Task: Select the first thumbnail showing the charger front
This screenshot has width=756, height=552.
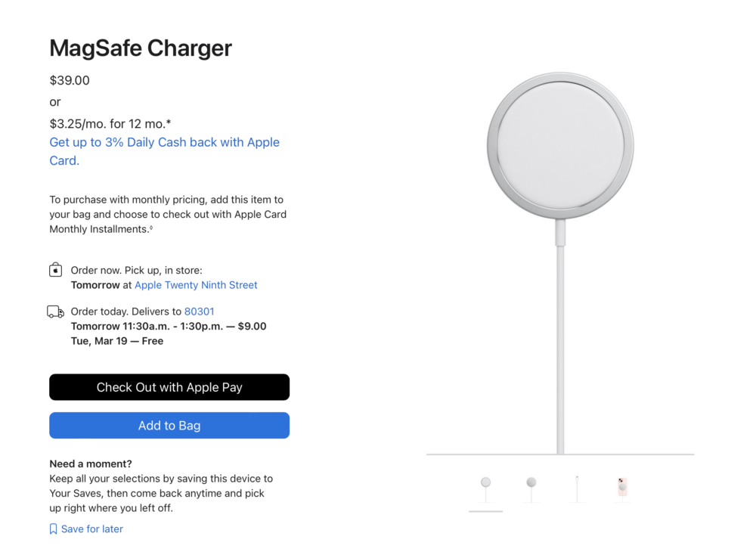Action: [485, 488]
